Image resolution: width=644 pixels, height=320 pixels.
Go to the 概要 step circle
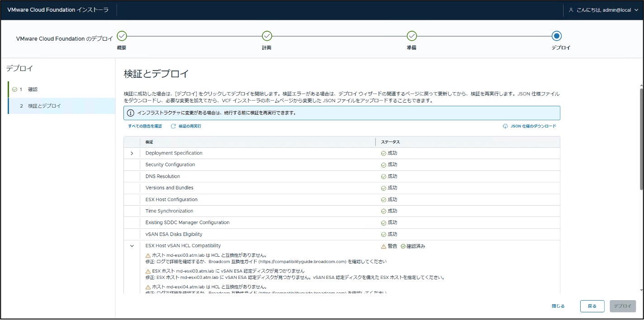122,36
